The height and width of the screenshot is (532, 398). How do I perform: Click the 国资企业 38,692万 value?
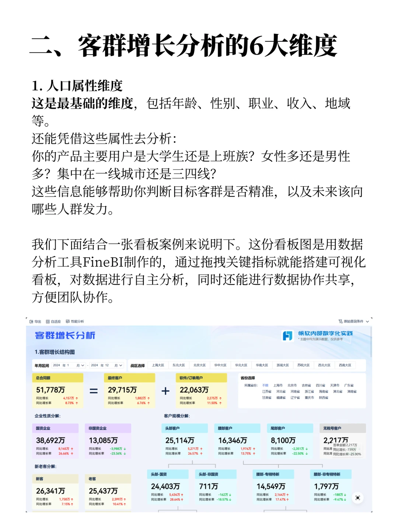click(50, 440)
